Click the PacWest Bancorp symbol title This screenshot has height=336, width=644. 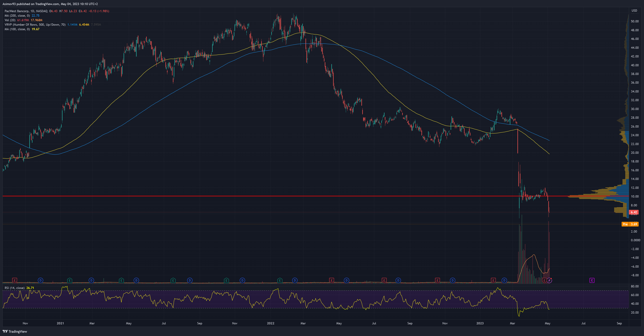[16, 11]
